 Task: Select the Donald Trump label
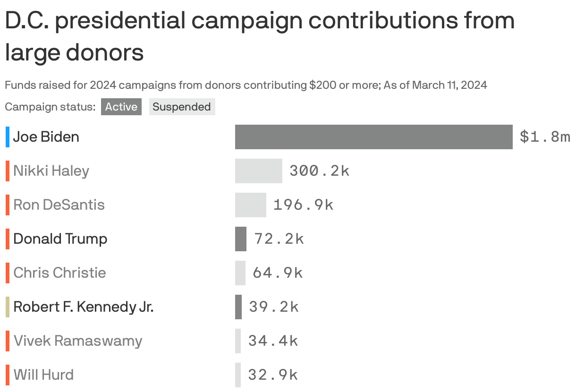pyautogui.click(x=59, y=239)
